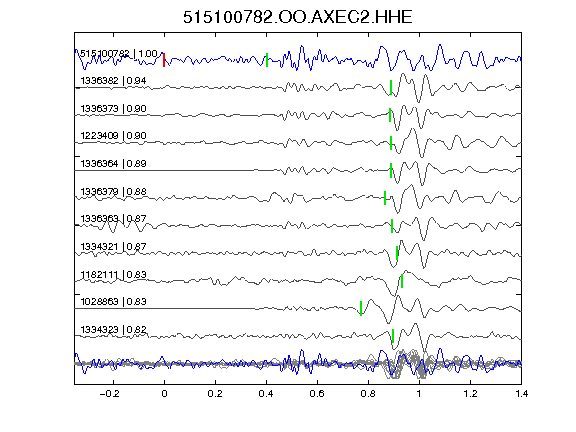
Task: Click the trace label 1334323 | 0.82
Action: 114,330
